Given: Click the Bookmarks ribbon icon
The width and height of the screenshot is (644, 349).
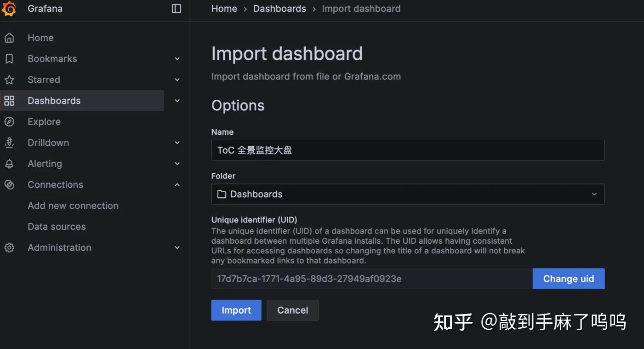Looking at the screenshot, I should coord(9,59).
